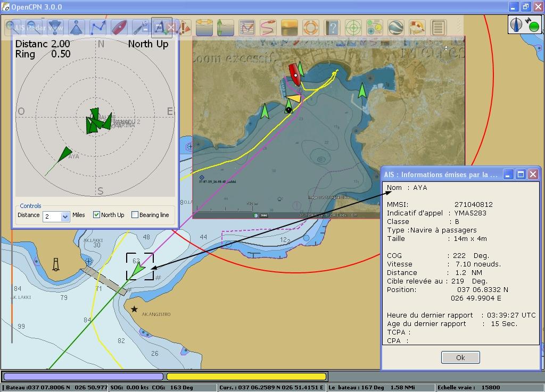Click the SOG COG status bar field
The image size is (545, 392).
click(163, 388)
